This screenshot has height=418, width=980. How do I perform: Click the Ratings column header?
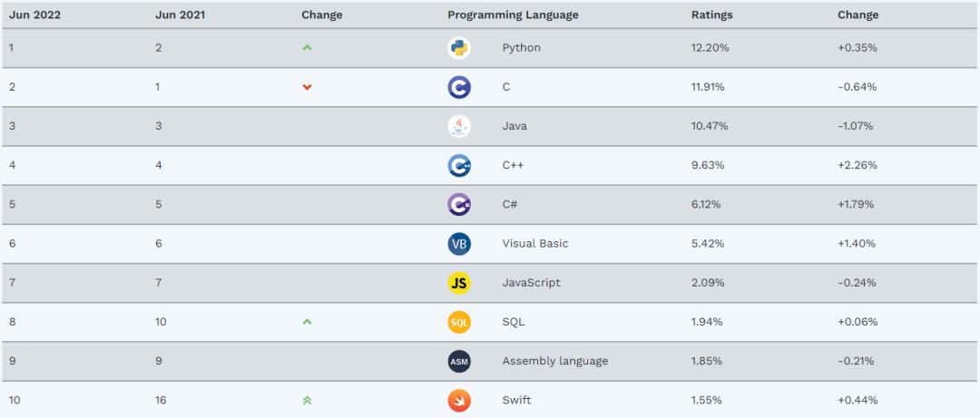711,15
